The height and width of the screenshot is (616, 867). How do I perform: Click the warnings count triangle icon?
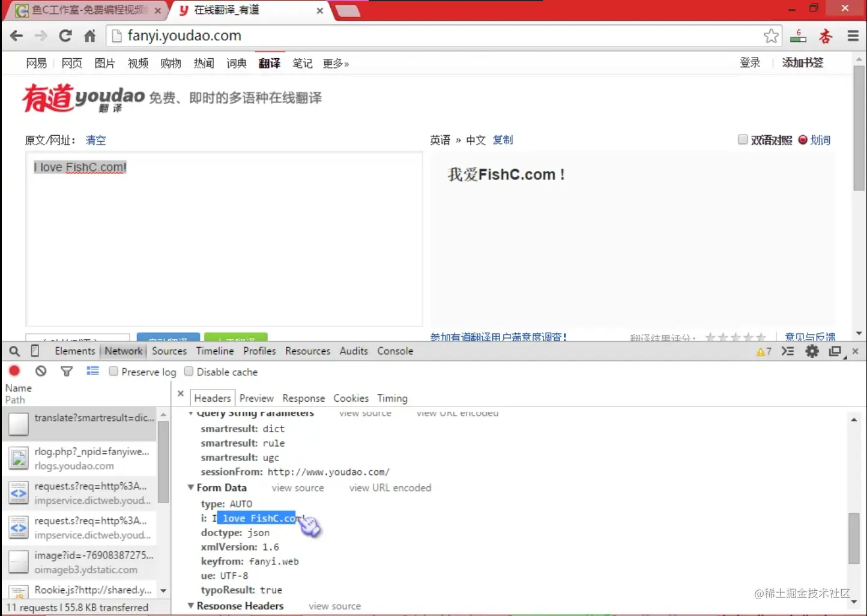764,352
